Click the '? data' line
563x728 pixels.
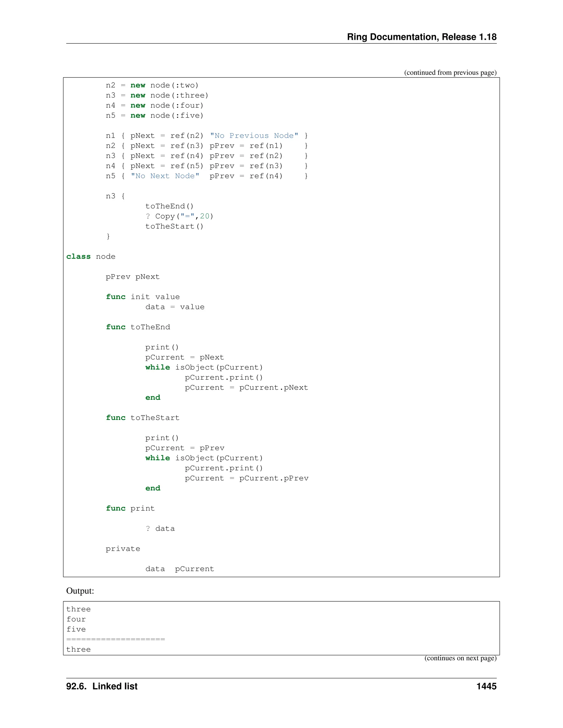click(160, 528)
